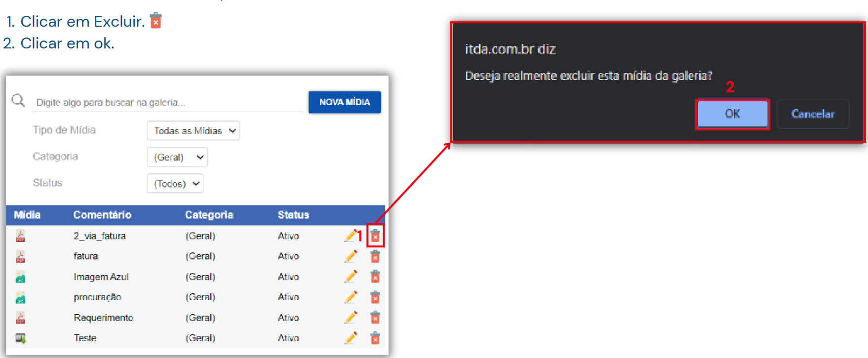Click the NOVA MÍDIA button
The height and width of the screenshot is (358, 868).
(345, 102)
